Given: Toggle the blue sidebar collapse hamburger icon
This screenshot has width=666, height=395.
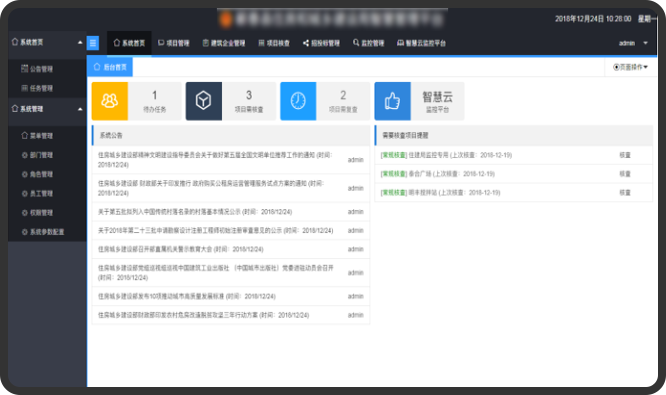Looking at the screenshot, I should click(x=93, y=43).
